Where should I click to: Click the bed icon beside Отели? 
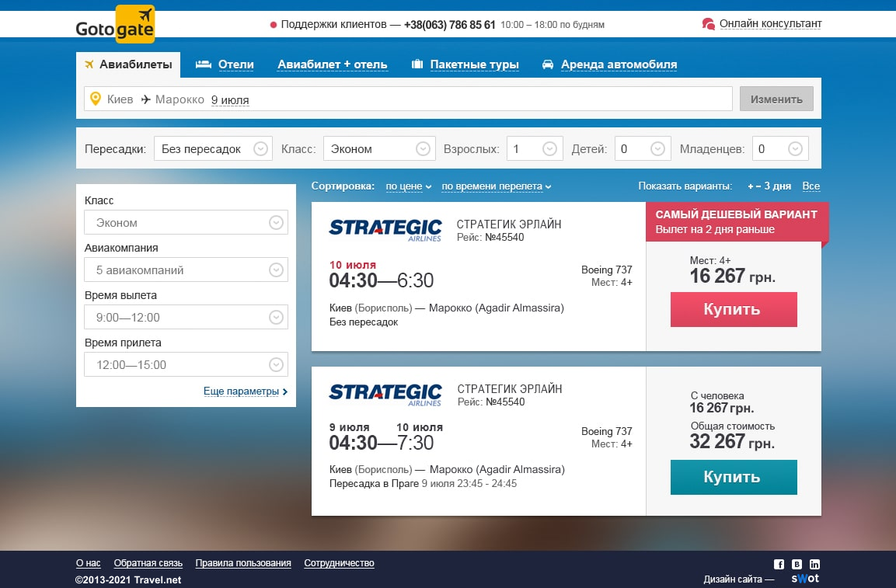click(x=204, y=64)
